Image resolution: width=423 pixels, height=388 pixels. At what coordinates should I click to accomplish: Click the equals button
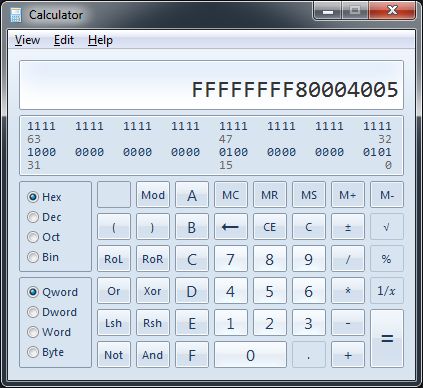click(387, 339)
